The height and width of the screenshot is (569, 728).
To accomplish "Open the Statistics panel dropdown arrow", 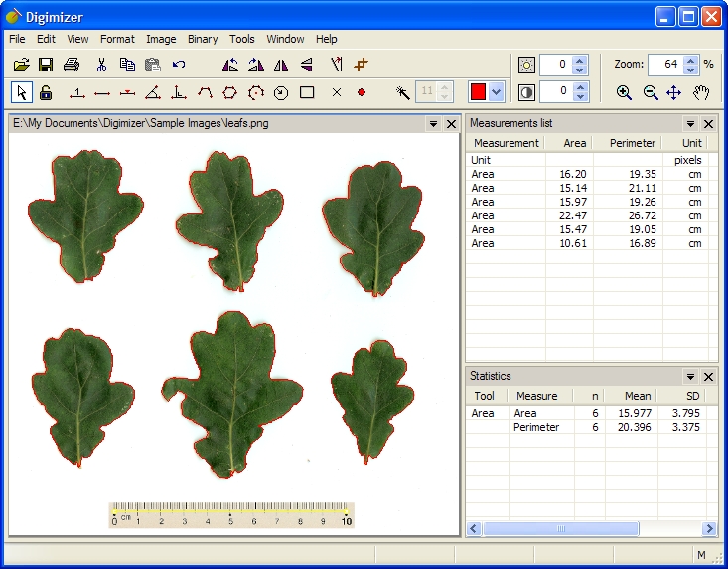I will pyautogui.click(x=690, y=377).
